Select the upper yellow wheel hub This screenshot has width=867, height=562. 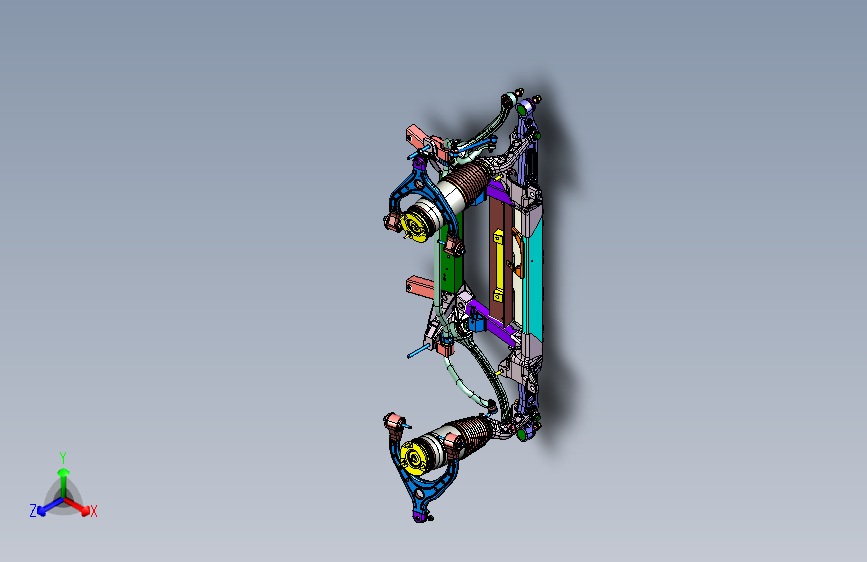pos(414,226)
